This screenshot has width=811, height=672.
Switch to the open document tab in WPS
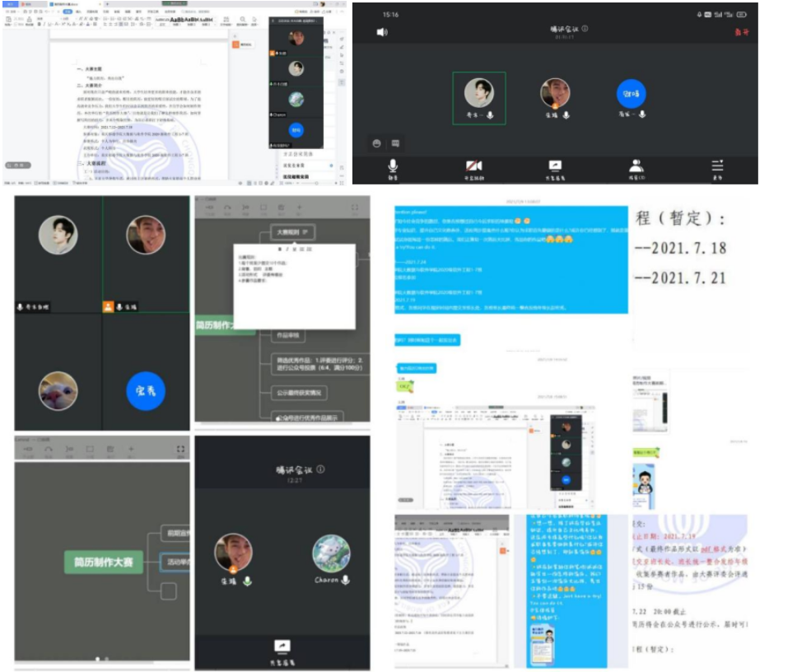point(74,4)
